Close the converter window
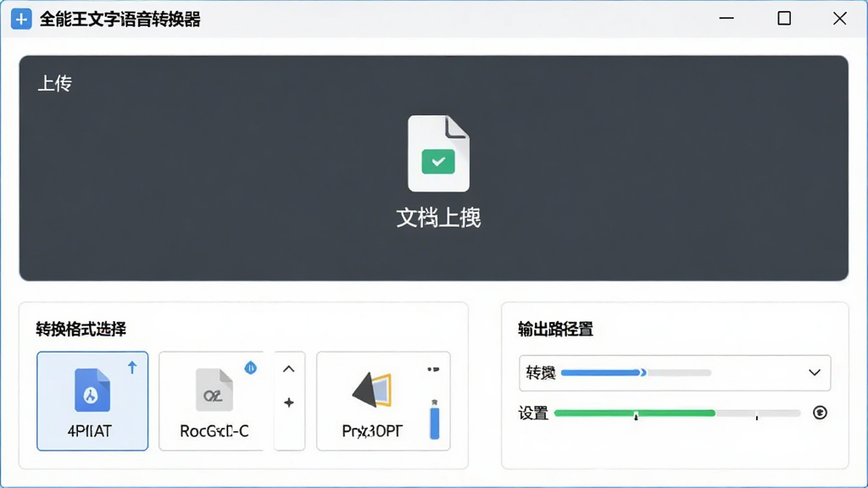Image resolution: width=868 pixels, height=488 pixels. [x=840, y=19]
